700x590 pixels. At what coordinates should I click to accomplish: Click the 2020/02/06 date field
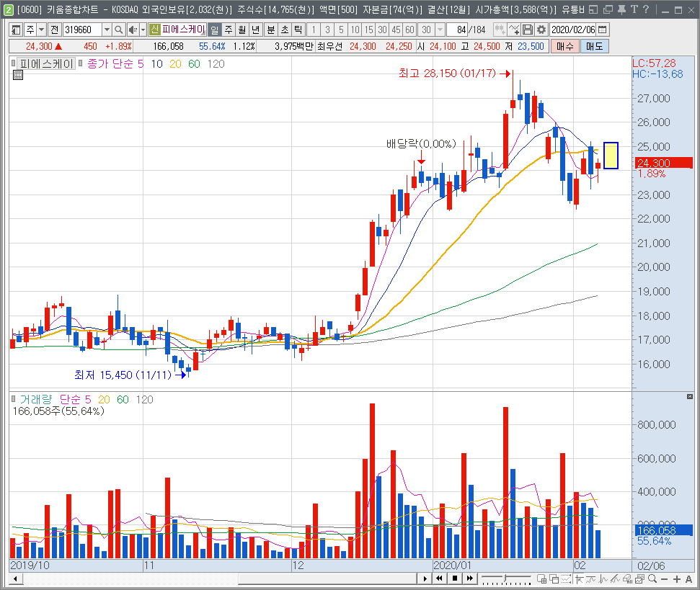573,30
